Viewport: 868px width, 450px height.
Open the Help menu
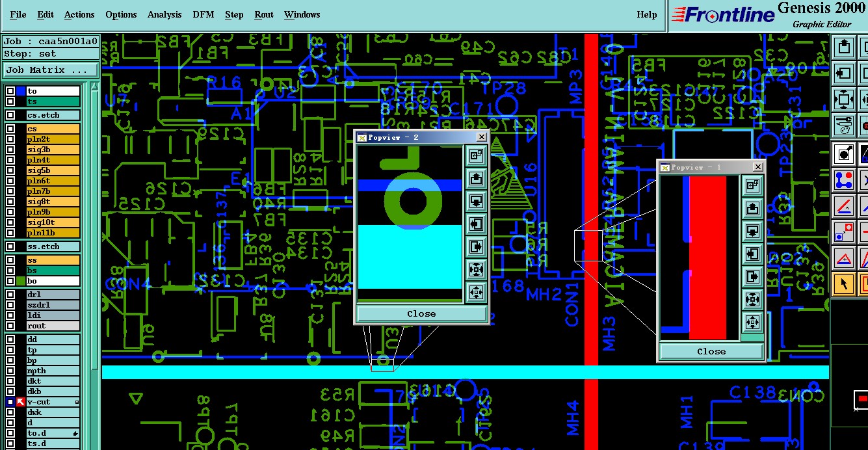(x=647, y=14)
